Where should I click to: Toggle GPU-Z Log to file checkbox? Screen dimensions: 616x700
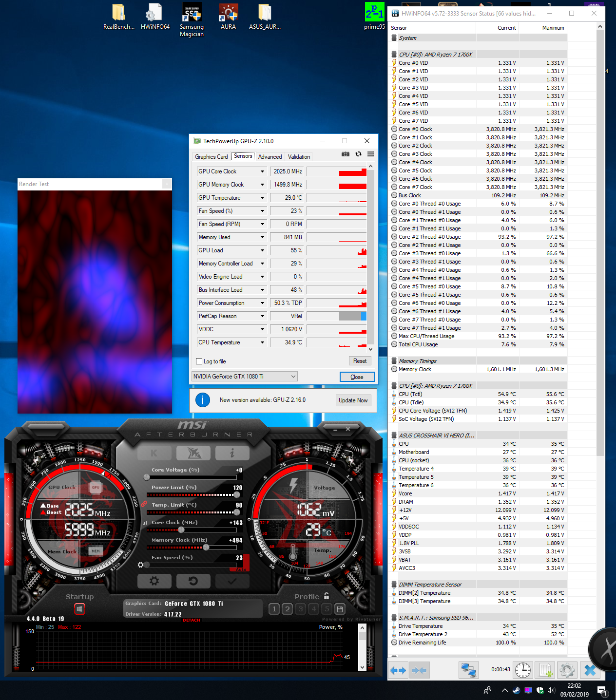pyautogui.click(x=199, y=361)
